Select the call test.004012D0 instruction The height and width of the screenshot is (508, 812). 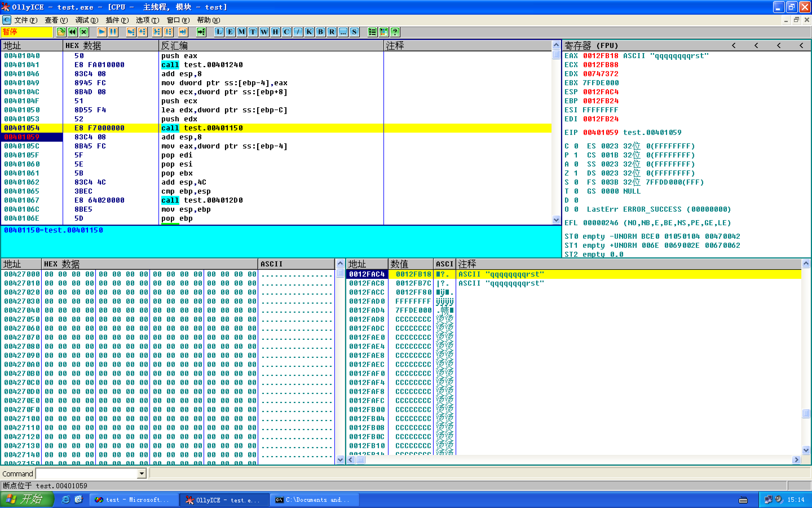pos(276,200)
